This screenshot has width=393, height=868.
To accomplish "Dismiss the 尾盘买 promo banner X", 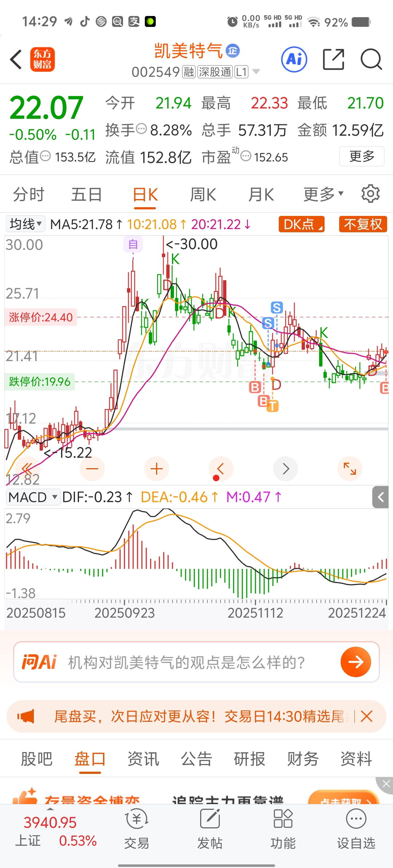I will pyautogui.click(x=366, y=716).
